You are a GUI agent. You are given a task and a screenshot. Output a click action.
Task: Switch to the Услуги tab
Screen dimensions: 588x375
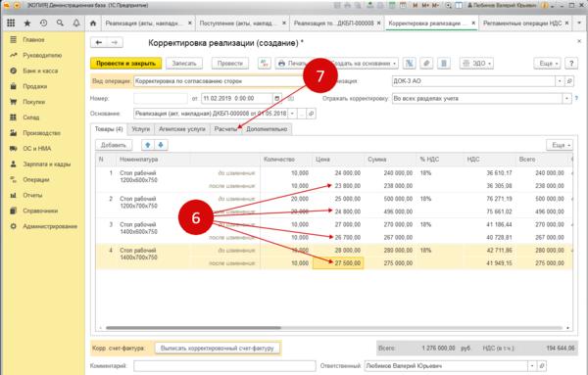pyautogui.click(x=140, y=129)
